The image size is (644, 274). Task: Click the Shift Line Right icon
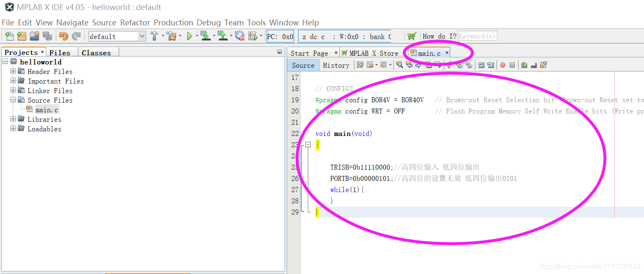(491, 65)
